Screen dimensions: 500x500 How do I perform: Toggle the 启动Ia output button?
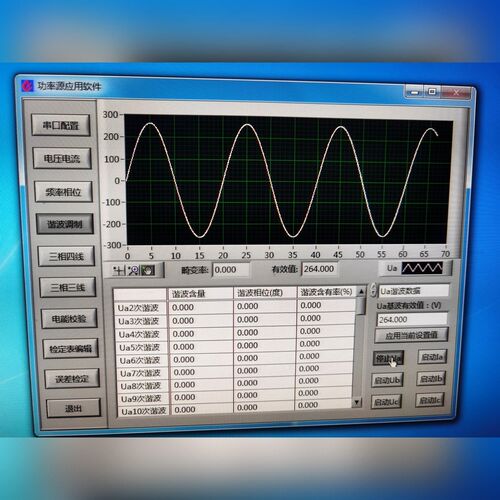pos(432,357)
